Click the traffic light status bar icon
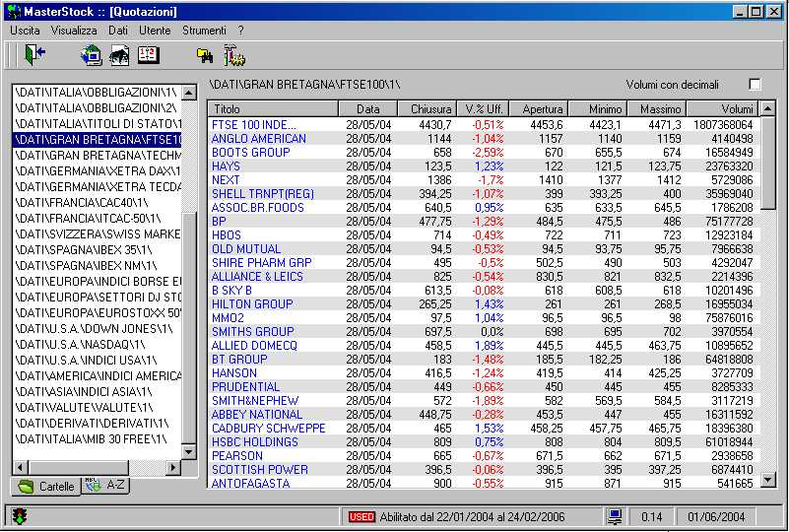 point(20,516)
